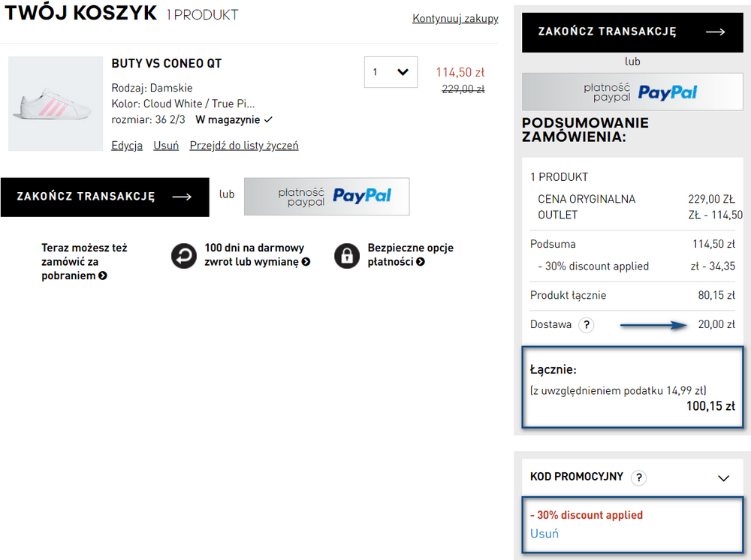The image size is (751, 560).
Task: Click the PayPal button below the product
Action: click(x=327, y=196)
